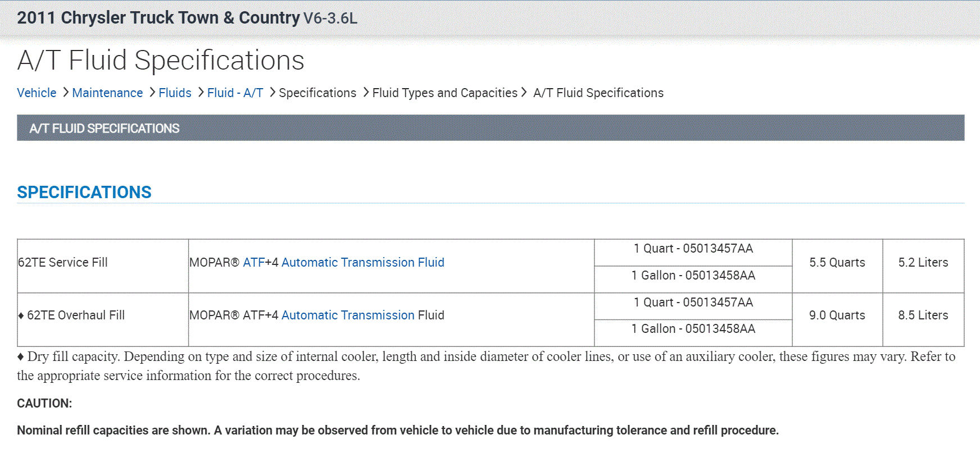This screenshot has width=980, height=462.
Task: Select Fluid Types and Capacities breadcrumb
Action: pyautogui.click(x=444, y=93)
